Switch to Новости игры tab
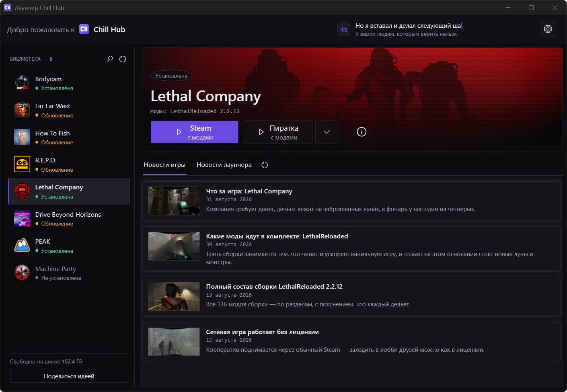Viewport: 567px width, 392px height. [x=164, y=165]
